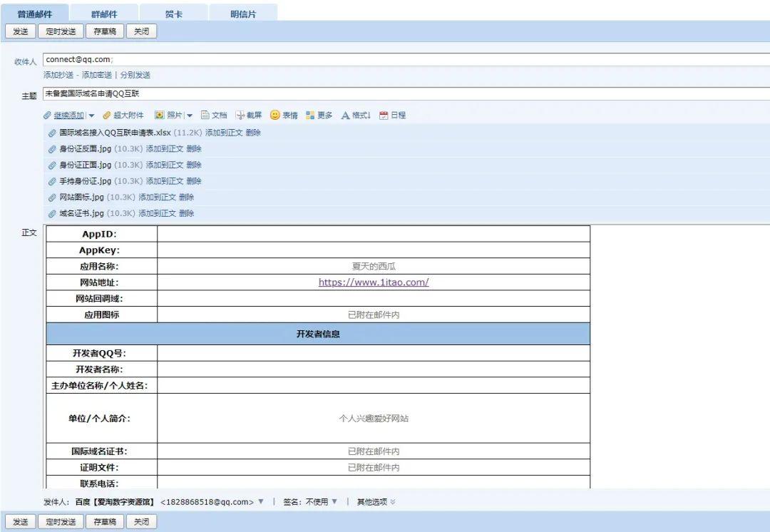Click the bottom 关闭 button
Image resolution: width=770 pixels, height=532 pixels.
coord(141,522)
